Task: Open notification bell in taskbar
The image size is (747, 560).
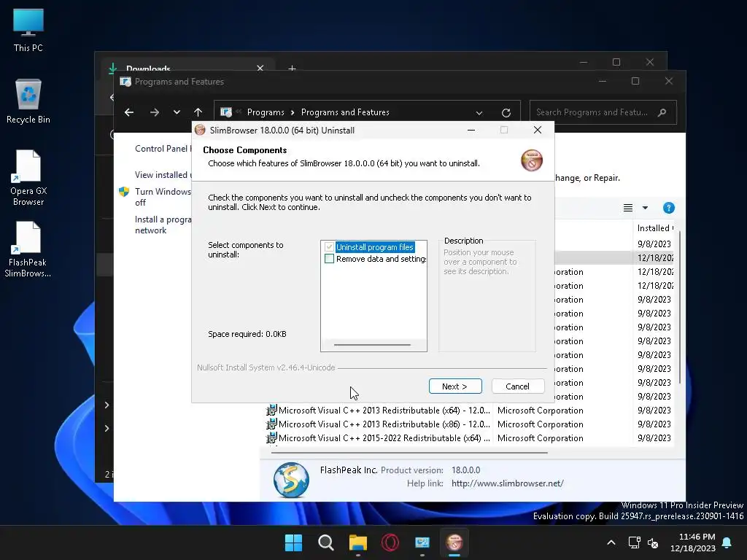Action: (727, 542)
